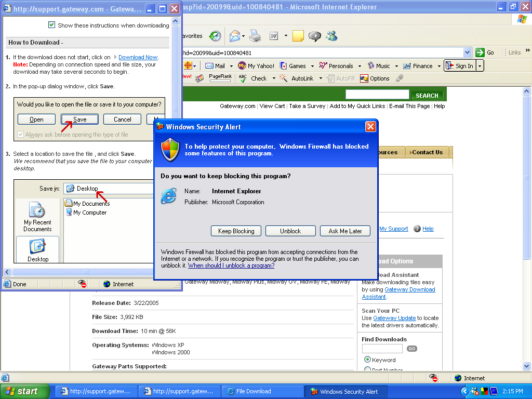532x399 pixels.
Task: Click the AutoLink toolbar icon
Action: point(283,78)
